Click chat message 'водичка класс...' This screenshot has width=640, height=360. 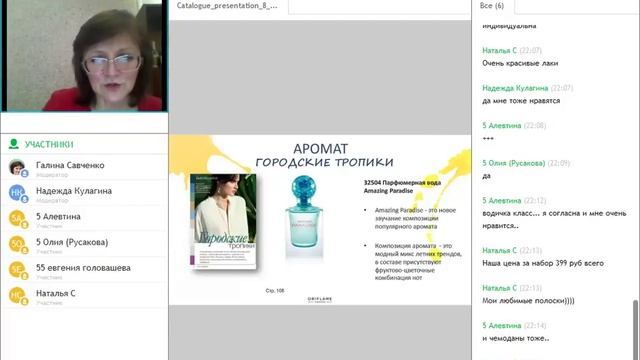554,219
